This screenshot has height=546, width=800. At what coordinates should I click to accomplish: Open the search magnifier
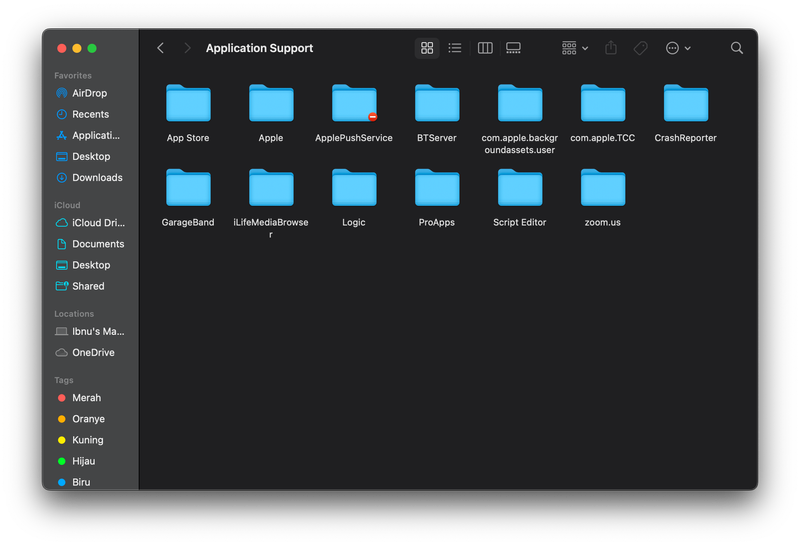point(736,48)
